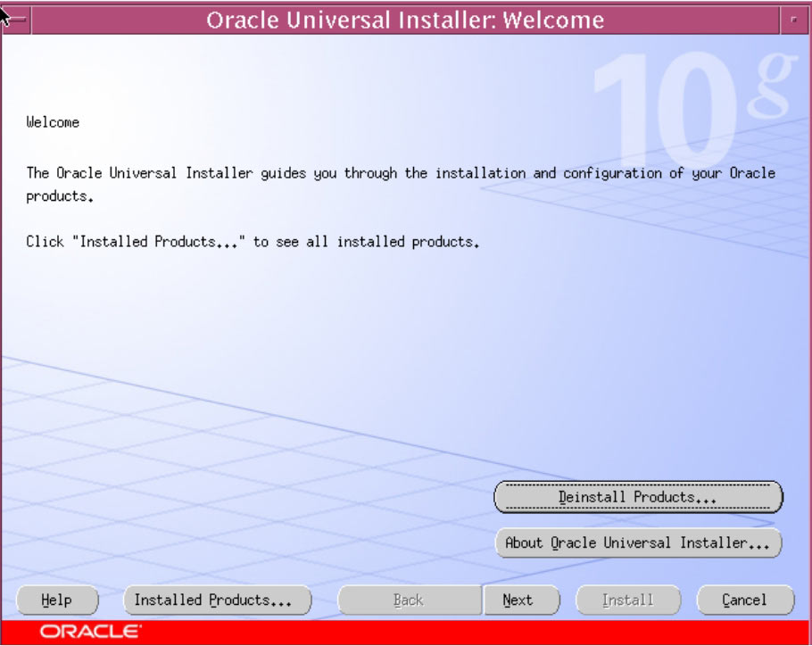Cancel the installer
This screenshot has width=812, height=646.
pos(745,600)
